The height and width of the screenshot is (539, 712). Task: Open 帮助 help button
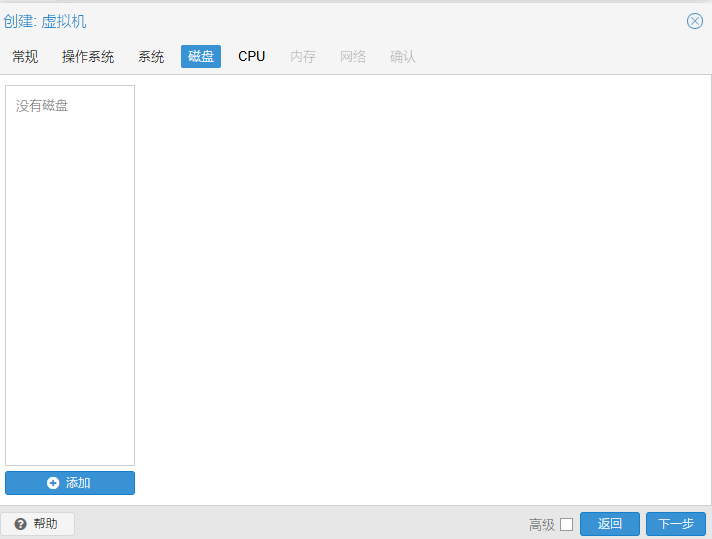point(38,524)
